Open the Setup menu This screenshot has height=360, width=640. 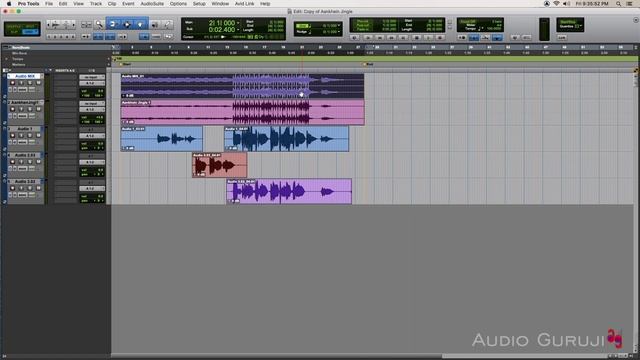click(199, 4)
